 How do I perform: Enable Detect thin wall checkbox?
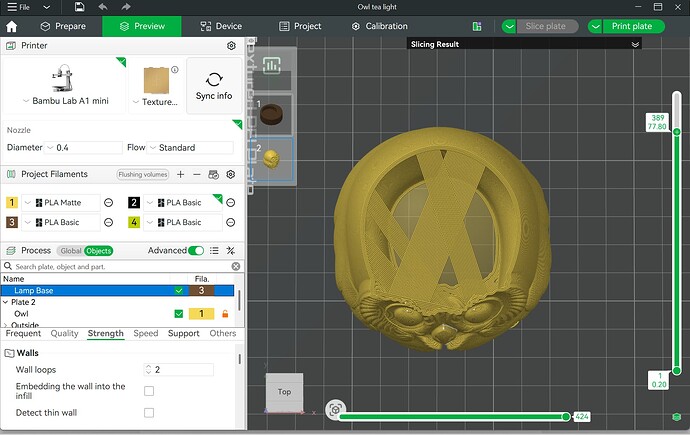point(149,413)
